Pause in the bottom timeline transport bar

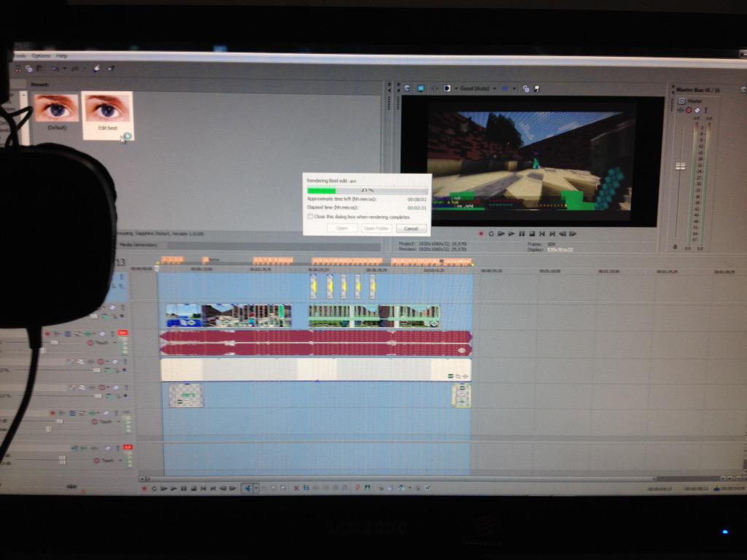coord(184,489)
